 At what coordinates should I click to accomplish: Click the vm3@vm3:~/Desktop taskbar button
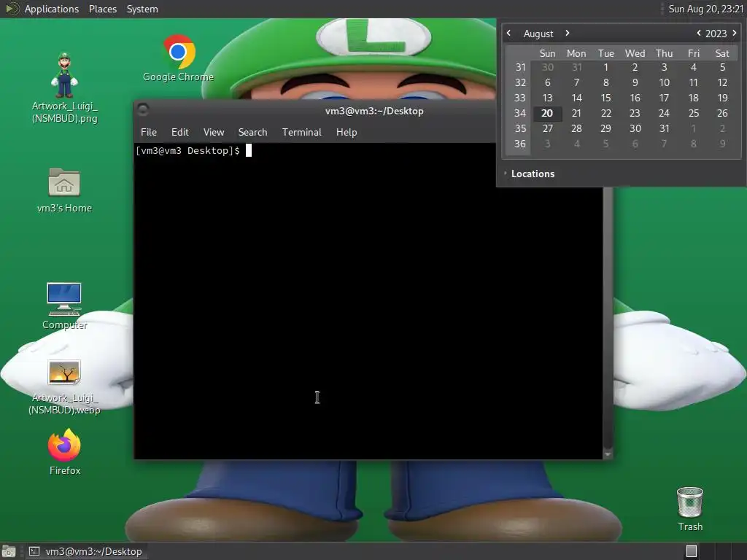(86, 551)
